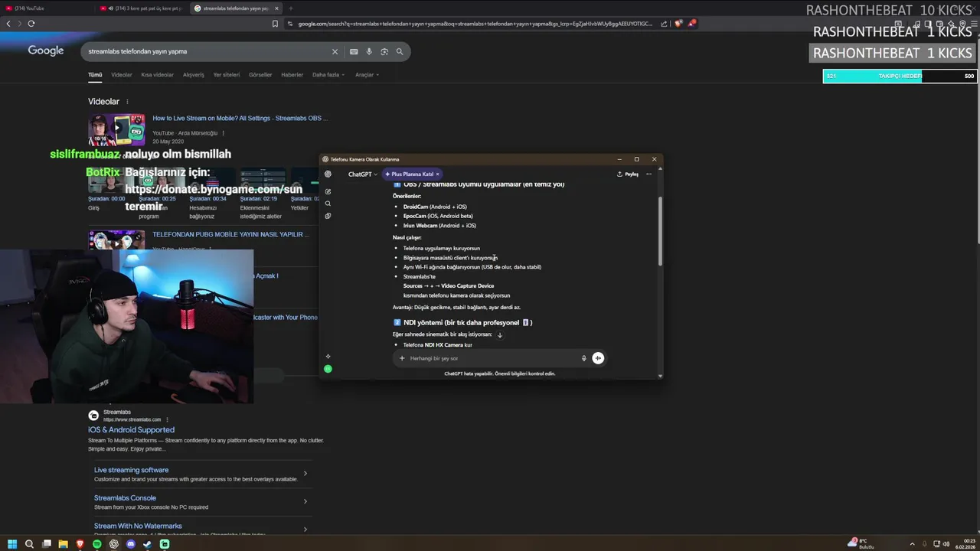Click the Google search input field

coord(207,51)
